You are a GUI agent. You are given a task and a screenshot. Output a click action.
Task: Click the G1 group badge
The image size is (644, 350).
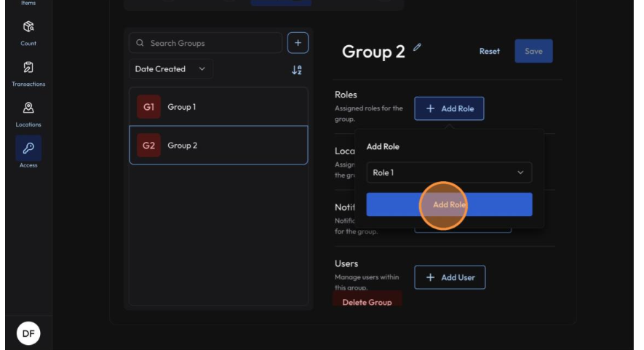148,107
